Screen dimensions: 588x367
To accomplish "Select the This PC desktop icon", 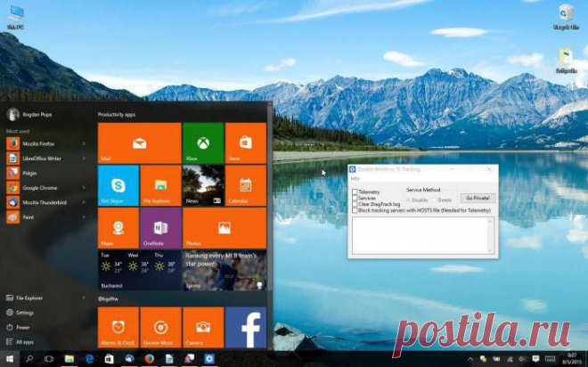I will 15,17.
